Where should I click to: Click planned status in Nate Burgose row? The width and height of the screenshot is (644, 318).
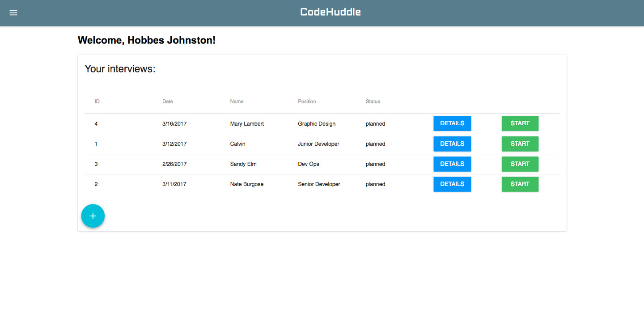[x=375, y=184]
